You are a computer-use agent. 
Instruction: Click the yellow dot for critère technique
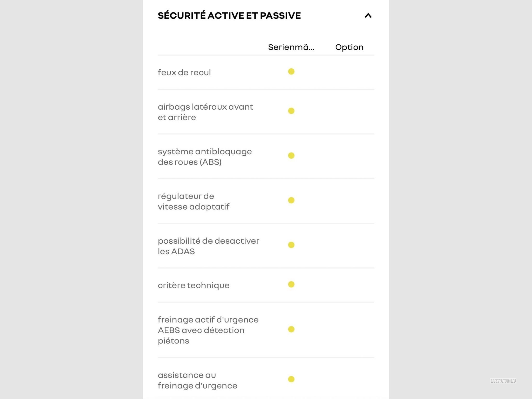coord(291,284)
